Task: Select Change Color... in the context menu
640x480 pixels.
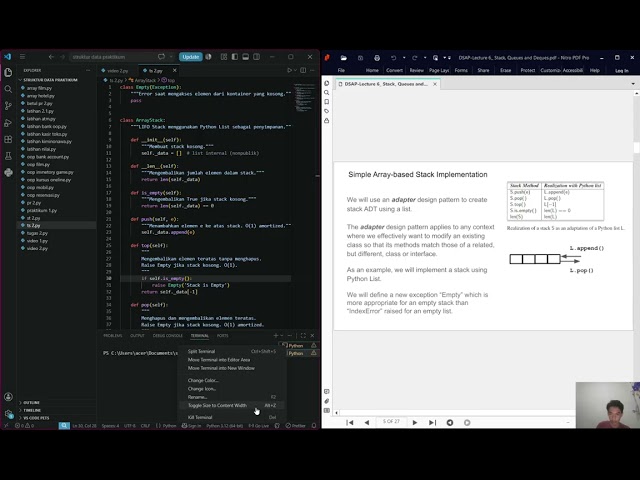Action: 232,380
